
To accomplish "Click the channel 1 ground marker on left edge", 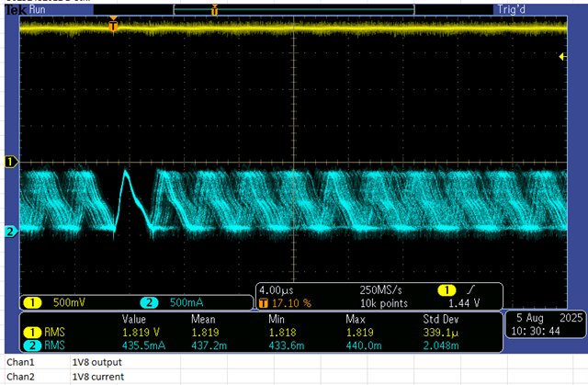I will pyautogui.click(x=10, y=162).
